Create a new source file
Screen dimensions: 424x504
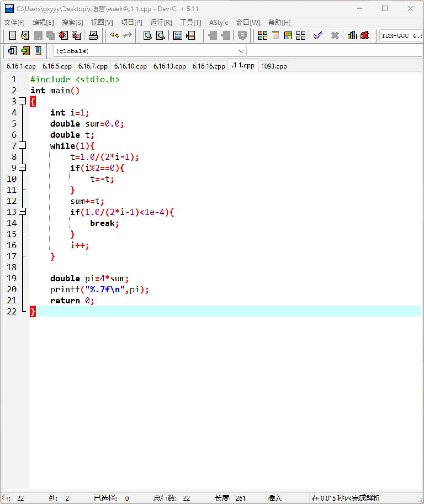coord(12,35)
